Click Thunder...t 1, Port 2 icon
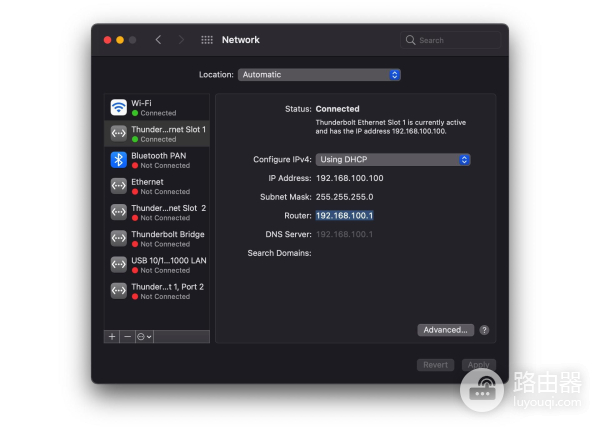The image size is (600, 430). coord(119,291)
